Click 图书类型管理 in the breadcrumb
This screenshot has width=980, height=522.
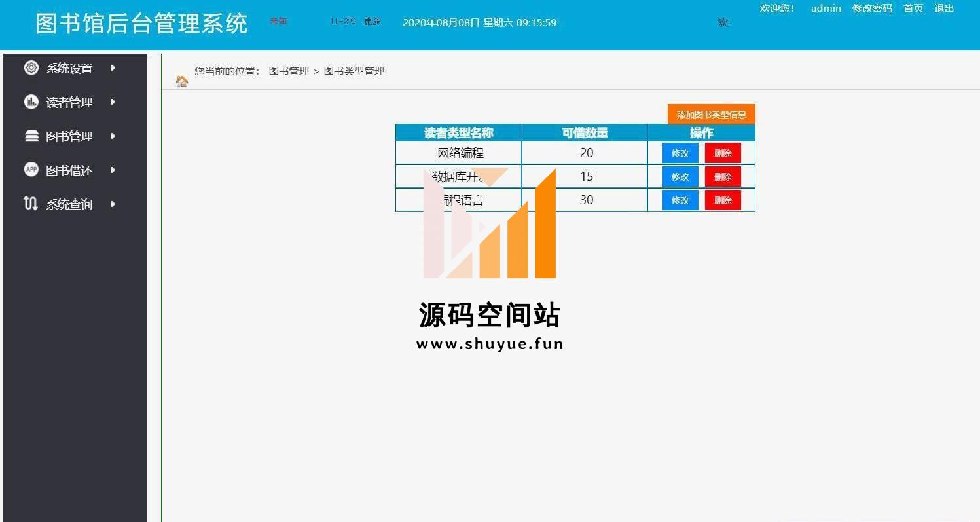[354, 71]
